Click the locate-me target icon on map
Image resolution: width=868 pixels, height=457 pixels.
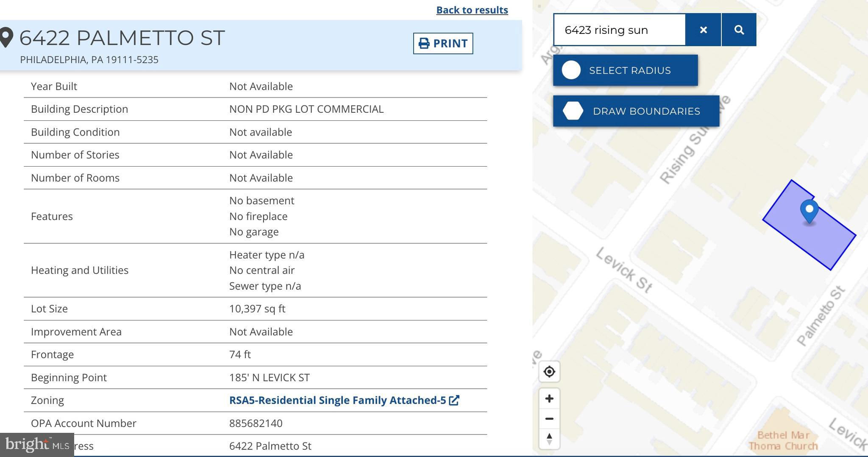pos(549,372)
